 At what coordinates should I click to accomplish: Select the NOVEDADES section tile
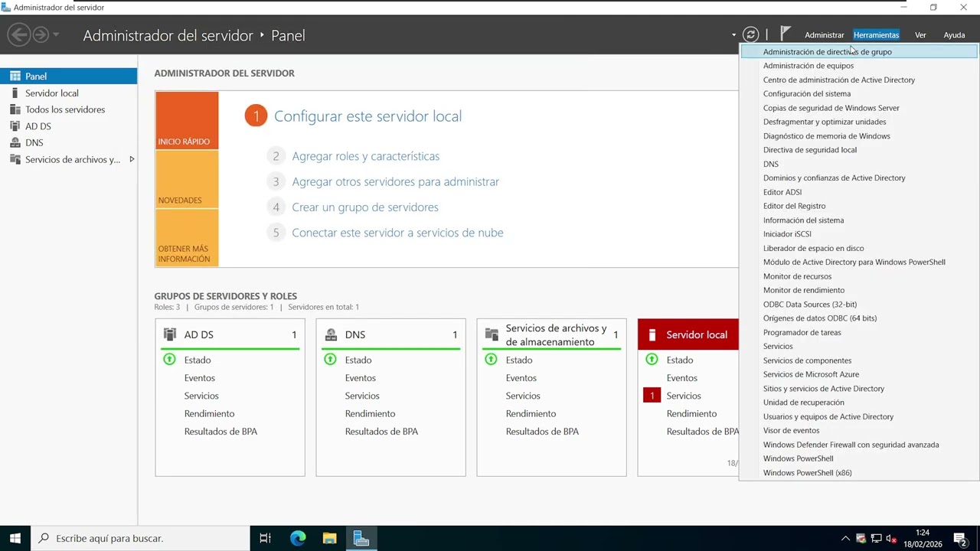point(187,179)
